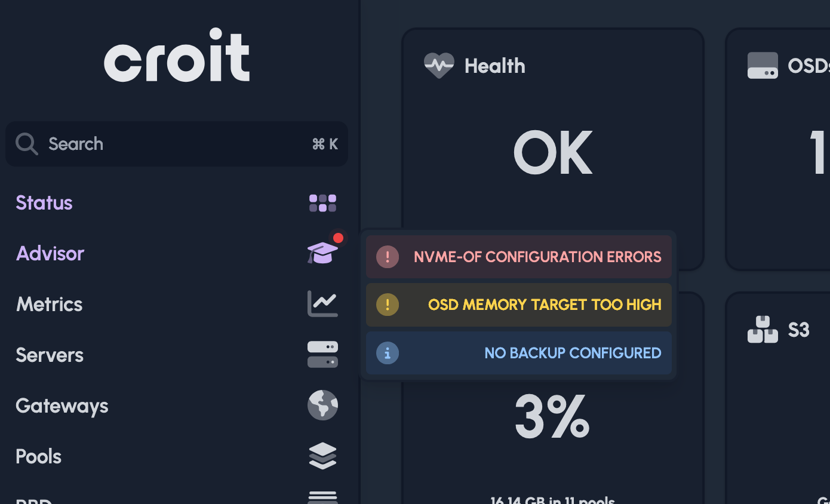The height and width of the screenshot is (504, 830).
Task: Open the OSD memory target too high alert
Action: click(518, 305)
